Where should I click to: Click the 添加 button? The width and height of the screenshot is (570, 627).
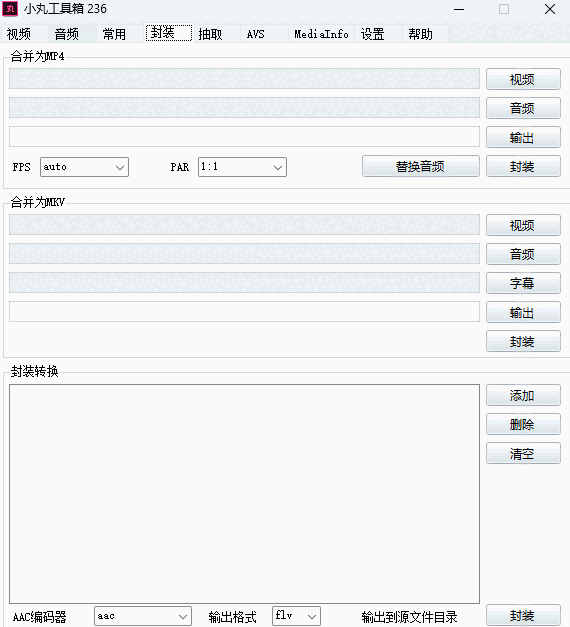(x=523, y=395)
